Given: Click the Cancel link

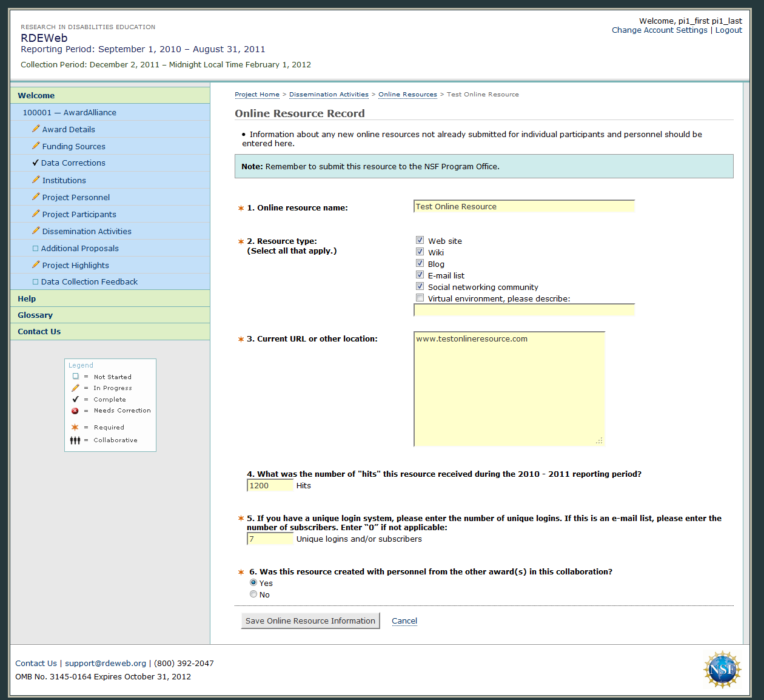Looking at the screenshot, I should click(404, 621).
